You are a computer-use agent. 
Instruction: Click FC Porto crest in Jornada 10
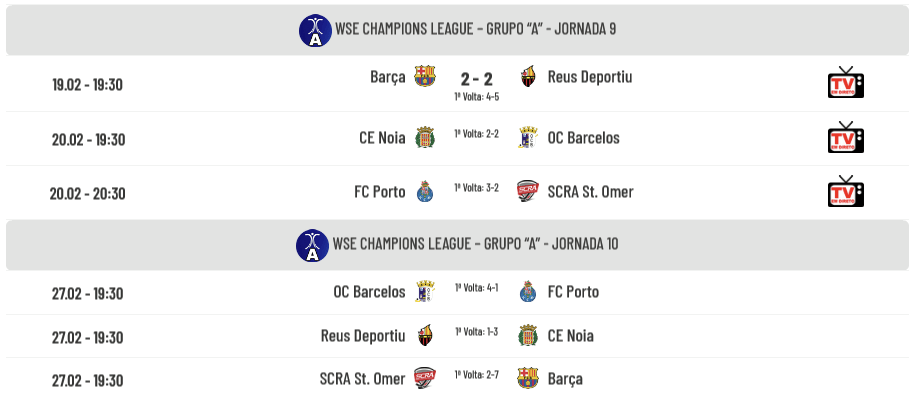tap(528, 291)
